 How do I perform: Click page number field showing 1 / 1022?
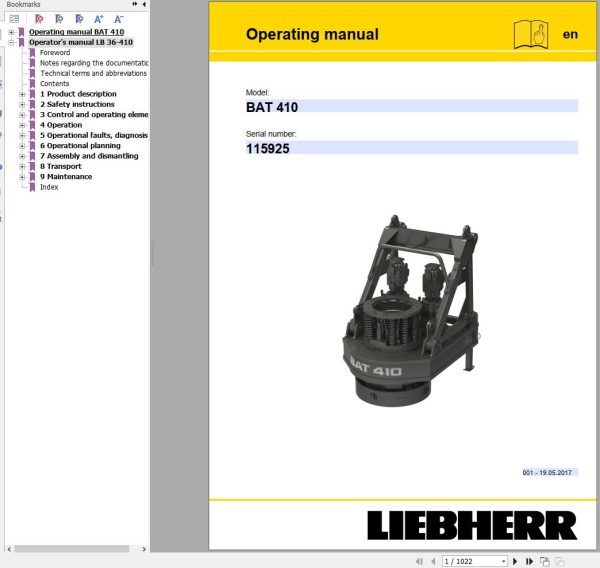click(471, 561)
